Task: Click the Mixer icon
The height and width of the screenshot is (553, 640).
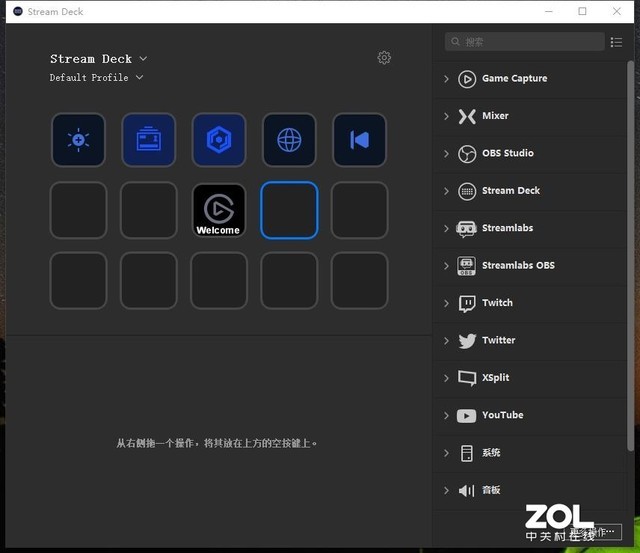Action: click(467, 116)
